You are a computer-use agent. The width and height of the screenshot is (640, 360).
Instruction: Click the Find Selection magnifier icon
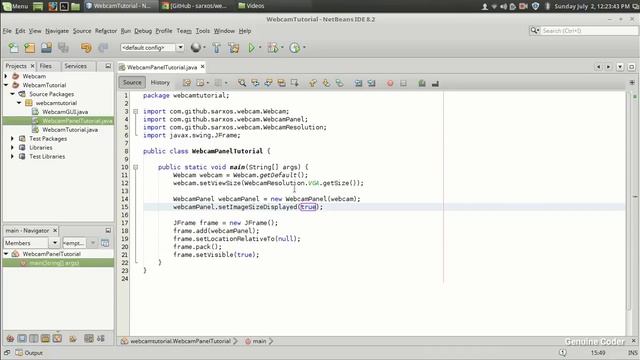click(242, 83)
